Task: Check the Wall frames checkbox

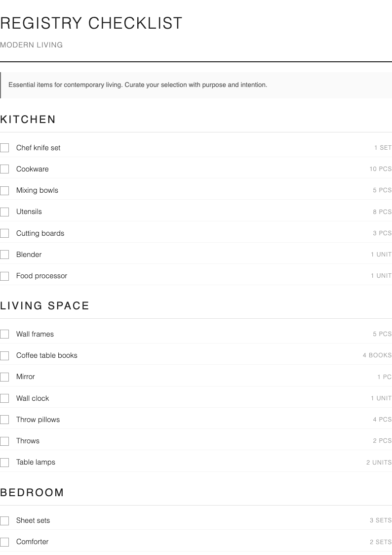Action: 4,334
